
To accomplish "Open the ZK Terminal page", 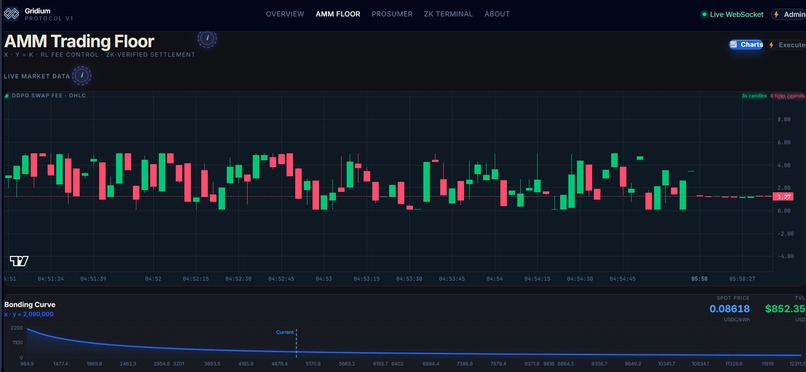I will click(448, 14).
